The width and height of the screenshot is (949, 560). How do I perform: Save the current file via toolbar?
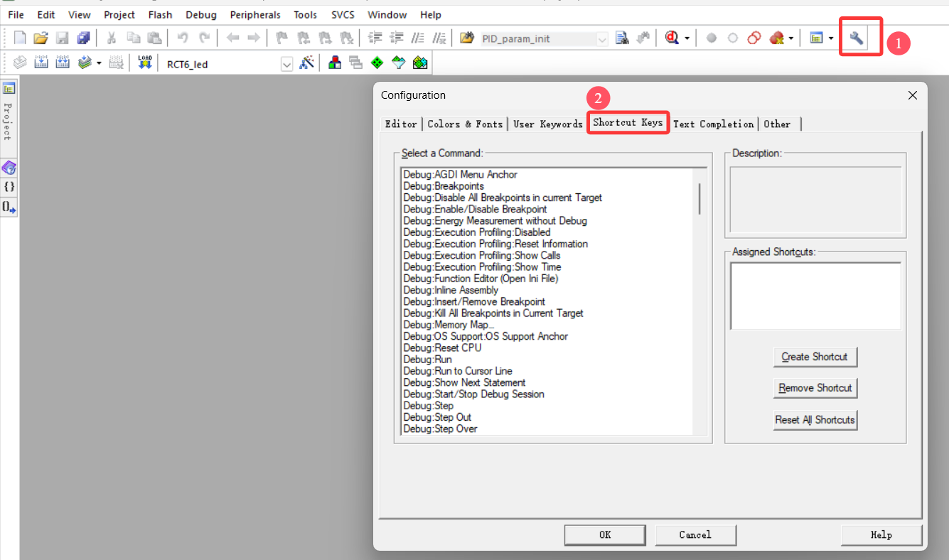[62, 38]
